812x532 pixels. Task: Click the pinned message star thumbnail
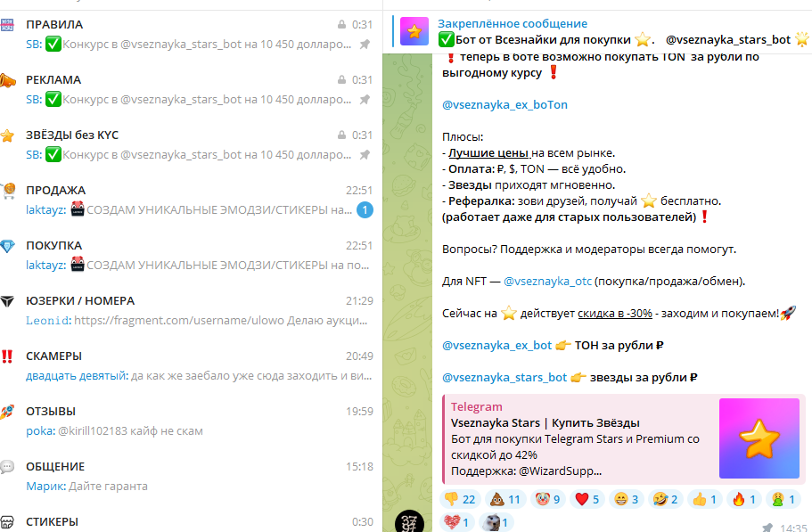414,31
